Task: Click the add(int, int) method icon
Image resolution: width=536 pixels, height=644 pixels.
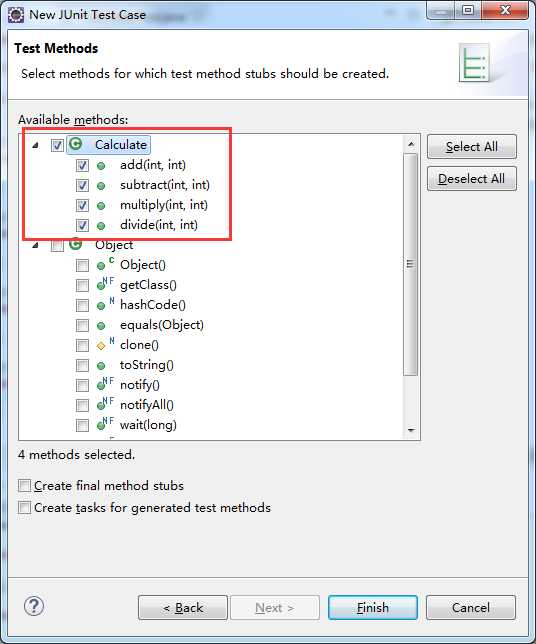Action: point(101,166)
